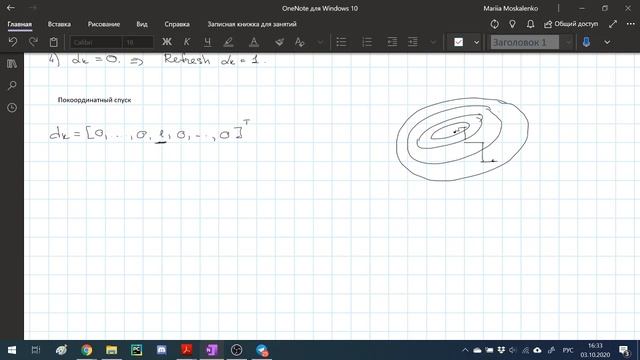Screen dimensions: 640x360
Task: Select the font color icon
Action: pyautogui.click(x=253, y=42)
